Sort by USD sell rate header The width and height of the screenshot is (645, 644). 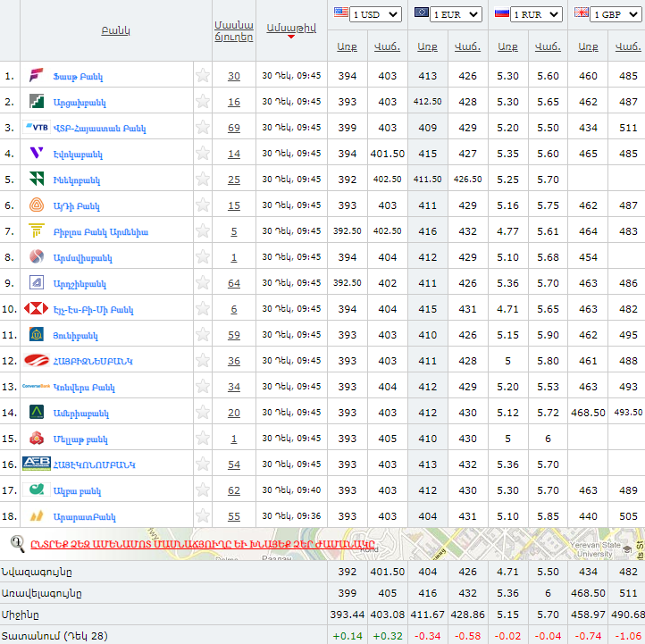point(387,46)
